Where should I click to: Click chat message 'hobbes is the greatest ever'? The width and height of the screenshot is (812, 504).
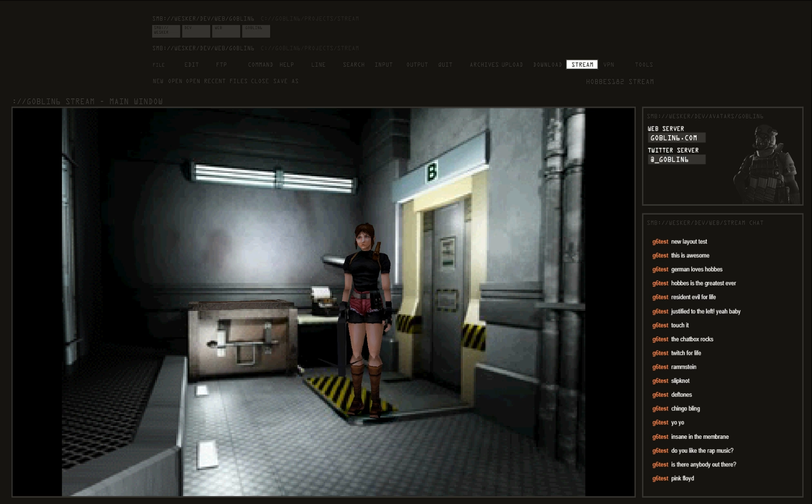coord(703,283)
